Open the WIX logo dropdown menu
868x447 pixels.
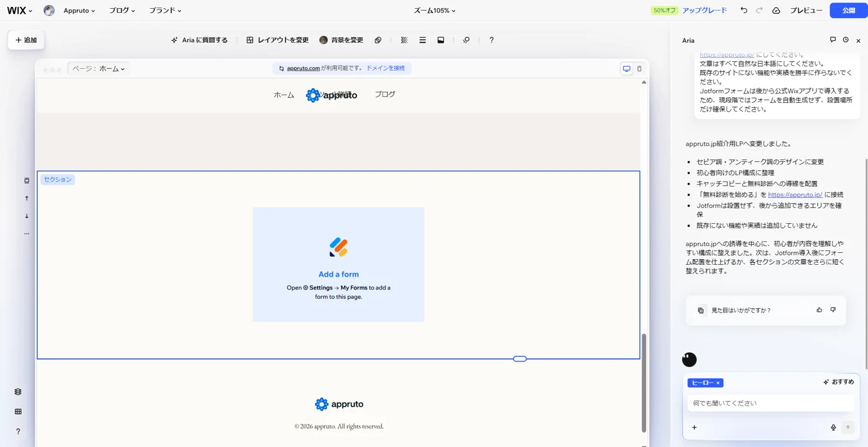pyautogui.click(x=20, y=11)
